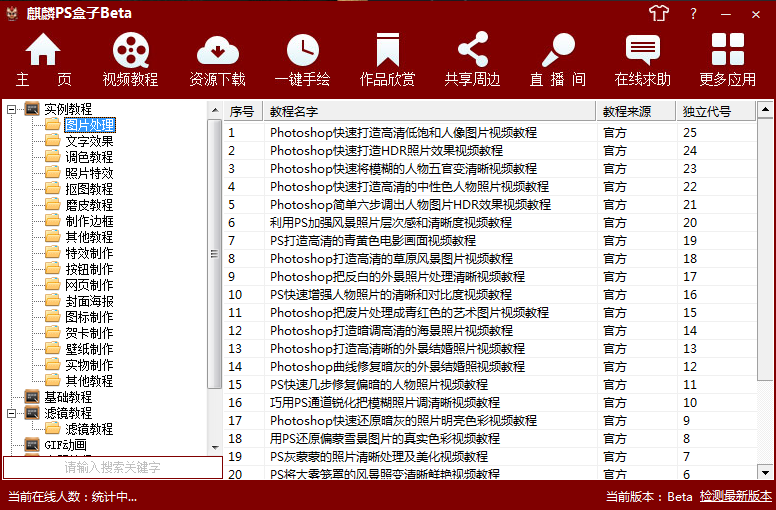Select row Photoshop打造高清的草原风景图片视频教程

coord(490,259)
